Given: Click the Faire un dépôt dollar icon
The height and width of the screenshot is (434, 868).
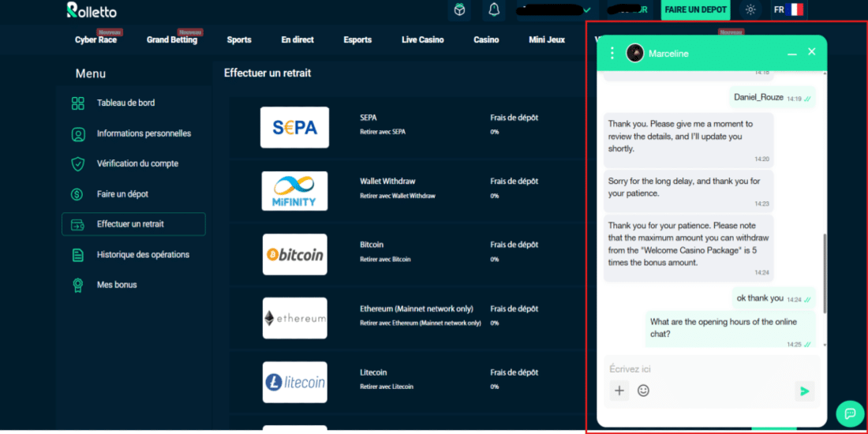Looking at the screenshot, I should point(77,194).
